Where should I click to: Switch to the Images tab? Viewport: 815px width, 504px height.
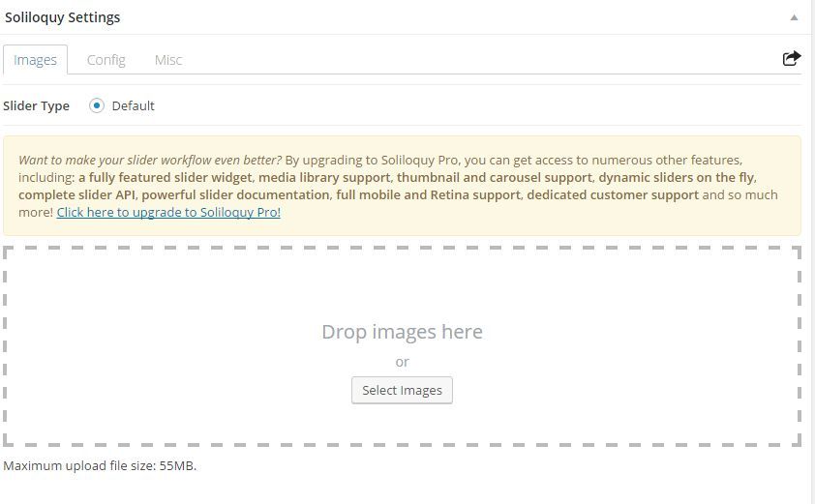point(36,60)
